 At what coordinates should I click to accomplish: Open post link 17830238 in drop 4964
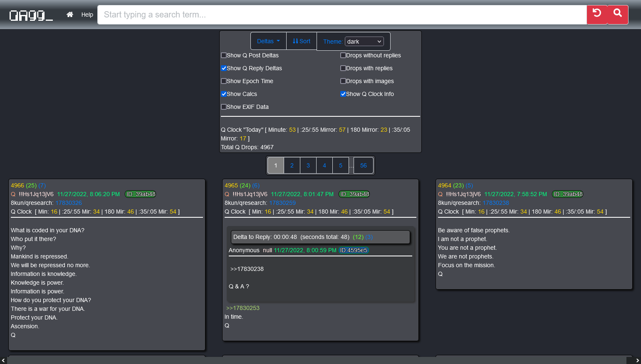[x=496, y=203]
